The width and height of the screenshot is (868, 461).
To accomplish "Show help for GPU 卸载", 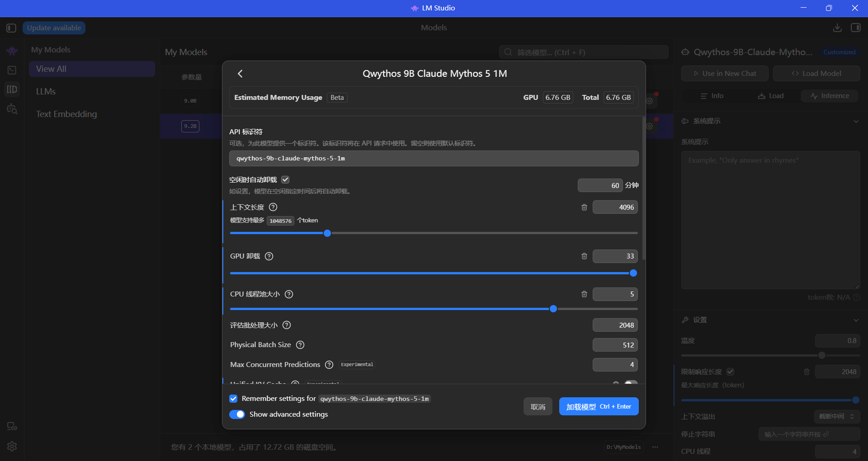I will click(269, 256).
